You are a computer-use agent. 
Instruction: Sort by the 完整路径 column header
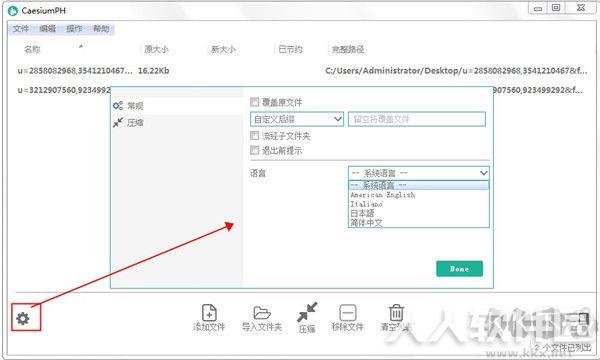coord(348,49)
